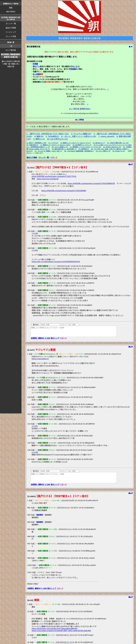The height and width of the screenshot is (644, 136).
Task: Click the 炎上依頼 link in the notices
Action: tap(36, 74)
